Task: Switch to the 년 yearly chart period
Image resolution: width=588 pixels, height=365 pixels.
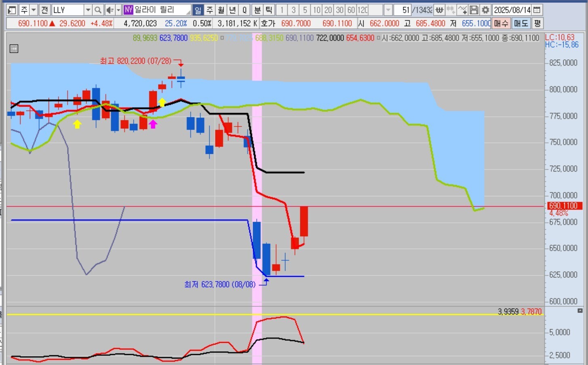Action: tap(233, 10)
